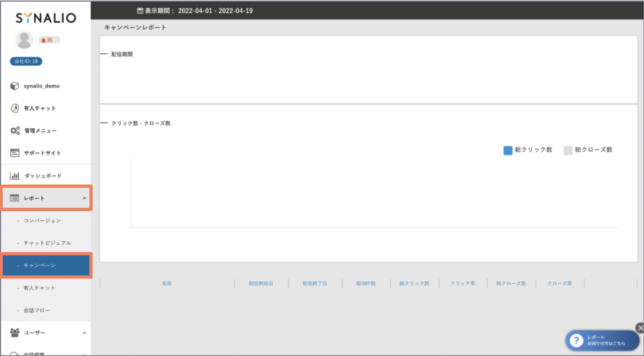Screen dimensions: 644x356
Task: Open the user avatar profile
Action: (24, 40)
